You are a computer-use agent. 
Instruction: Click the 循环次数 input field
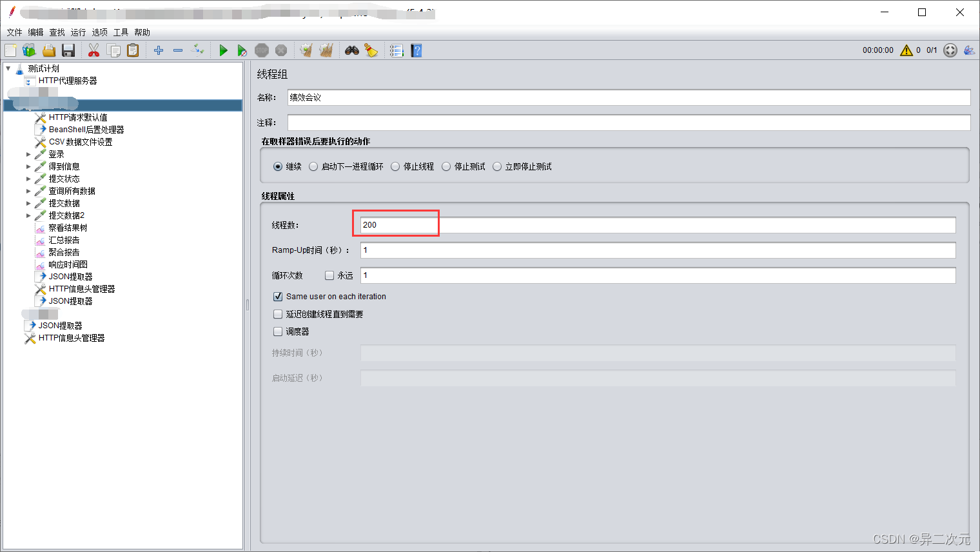tap(658, 275)
